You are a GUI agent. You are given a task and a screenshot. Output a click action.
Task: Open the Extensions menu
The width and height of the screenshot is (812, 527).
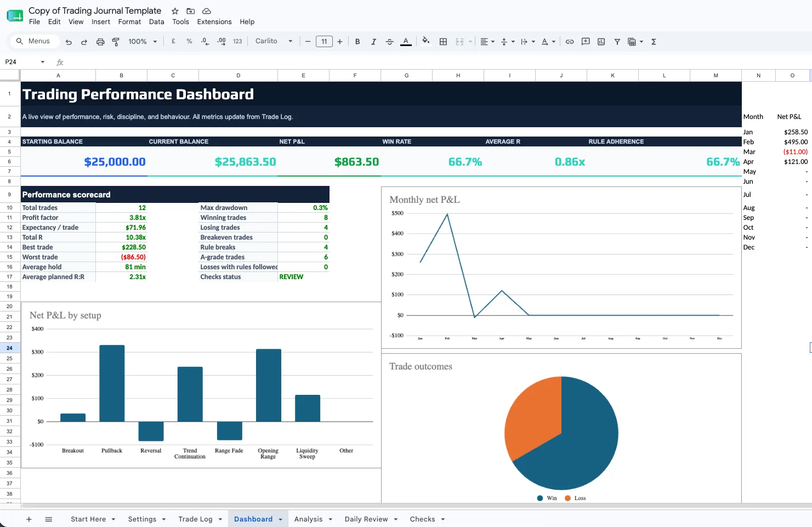(x=214, y=22)
